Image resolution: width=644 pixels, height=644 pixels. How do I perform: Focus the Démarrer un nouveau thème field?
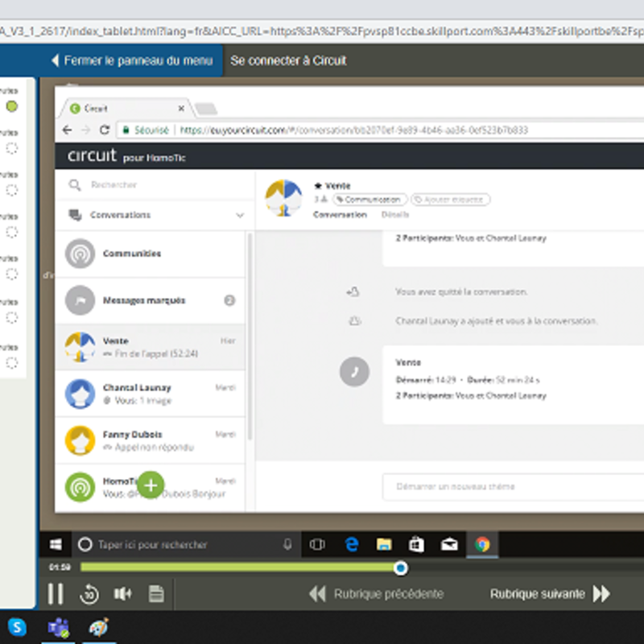pos(514,487)
